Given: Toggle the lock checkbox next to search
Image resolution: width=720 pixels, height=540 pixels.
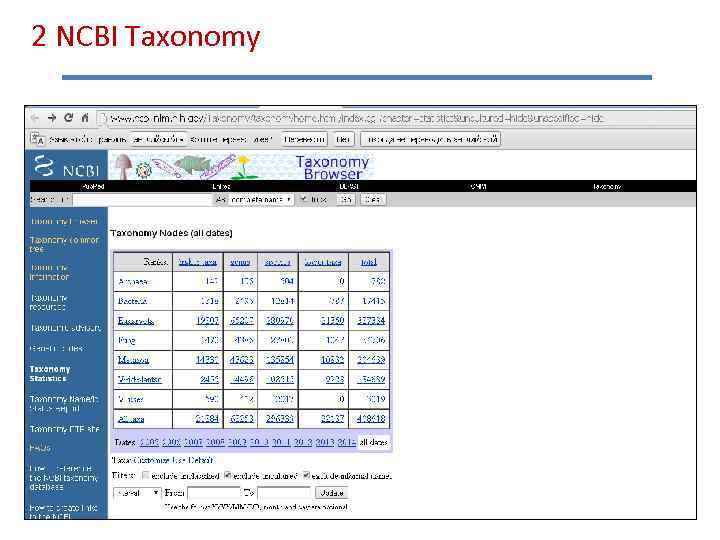Looking at the screenshot, I should pyautogui.click(x=304, y=199).
